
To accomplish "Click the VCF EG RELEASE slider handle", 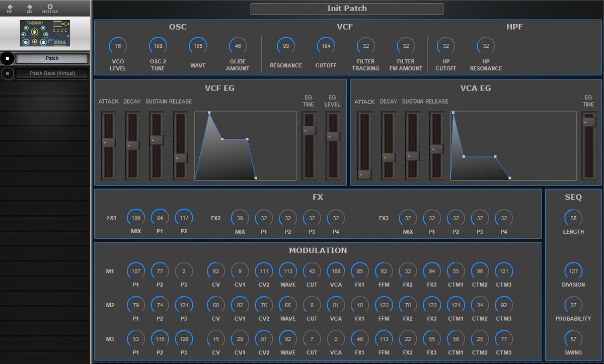I will pyautogui.click(x=181, y=158).
